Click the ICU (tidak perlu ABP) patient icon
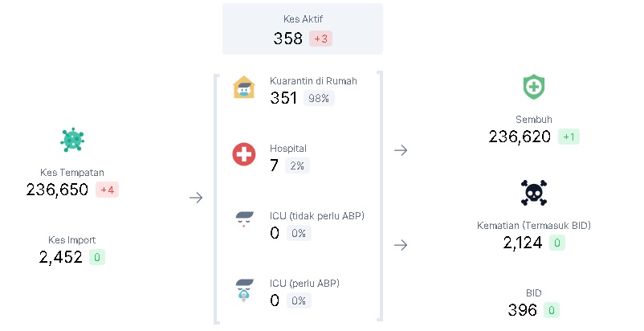This screenshot has height=331, width=644. [x=243, y=220]
